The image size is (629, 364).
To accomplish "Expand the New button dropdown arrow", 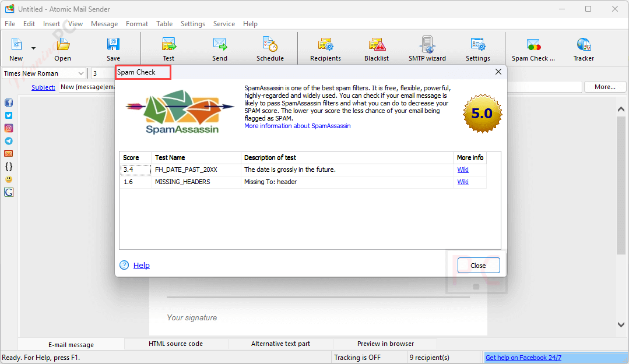I will [x=34, y=48].
